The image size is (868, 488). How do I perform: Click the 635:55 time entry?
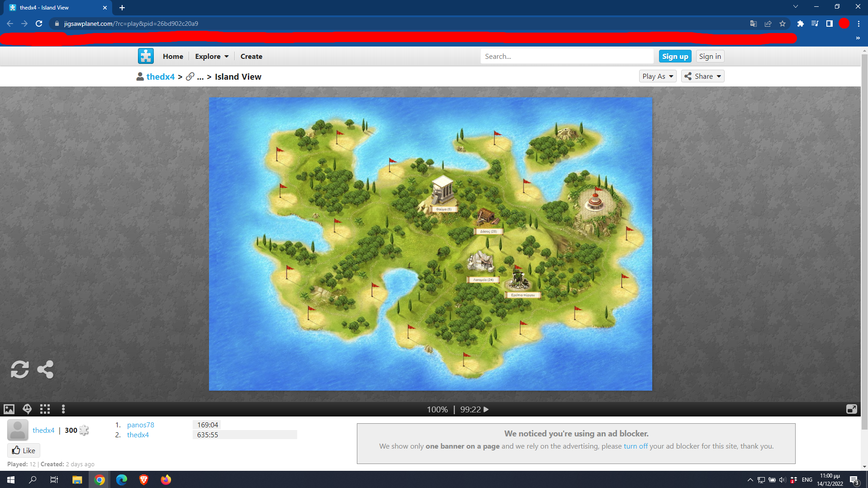tap(208, 435)
